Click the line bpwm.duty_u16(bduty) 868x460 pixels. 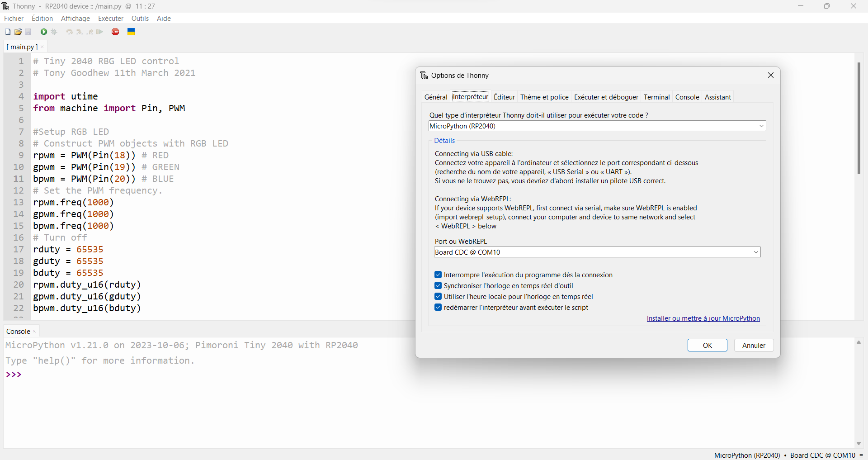pyautogui.click(x=87, y=308)
